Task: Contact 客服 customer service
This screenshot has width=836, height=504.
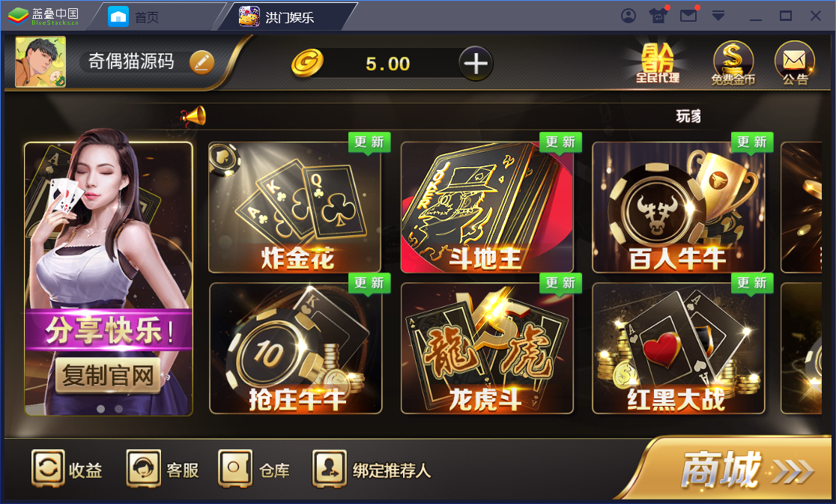Action: click(163, 469)
